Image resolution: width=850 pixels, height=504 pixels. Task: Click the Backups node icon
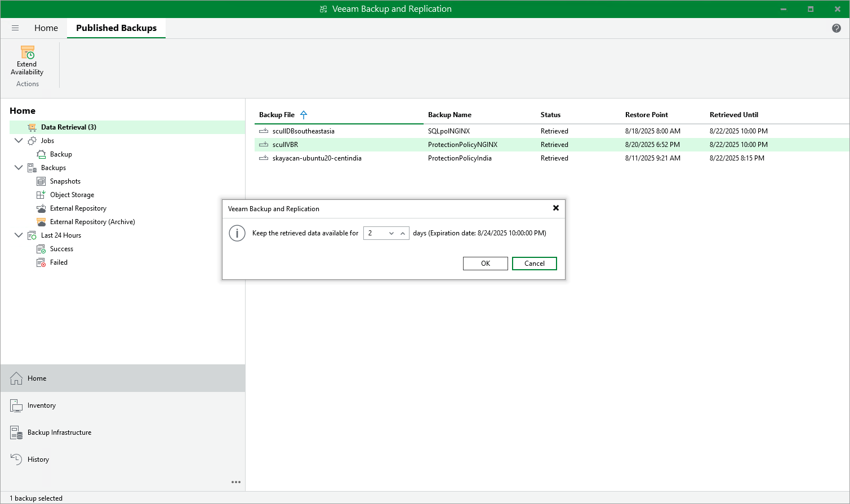point(32,168)
